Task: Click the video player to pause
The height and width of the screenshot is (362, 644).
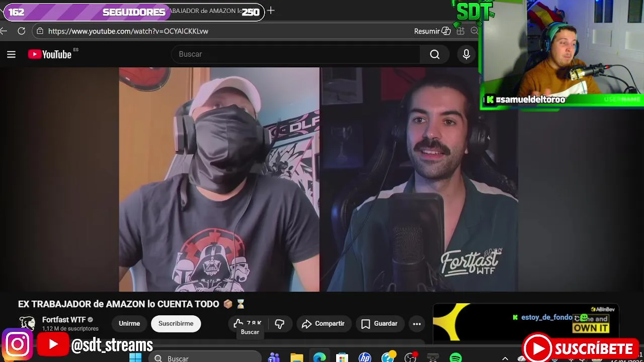Action: [318, 179]
